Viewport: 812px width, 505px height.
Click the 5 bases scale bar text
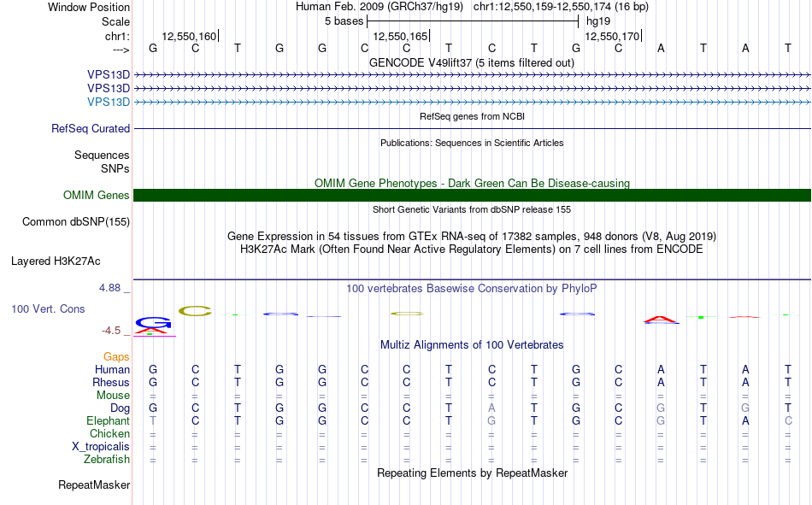click(x=344, y=21)
